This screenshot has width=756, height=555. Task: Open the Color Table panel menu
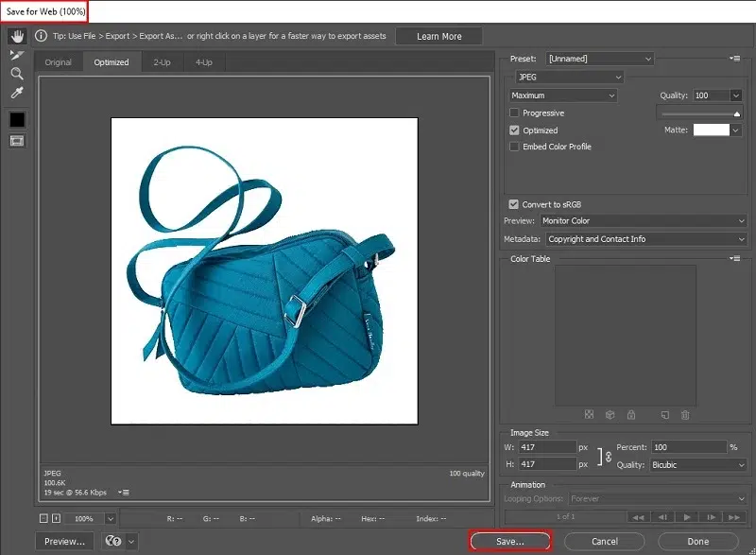(x=735, y=258)
